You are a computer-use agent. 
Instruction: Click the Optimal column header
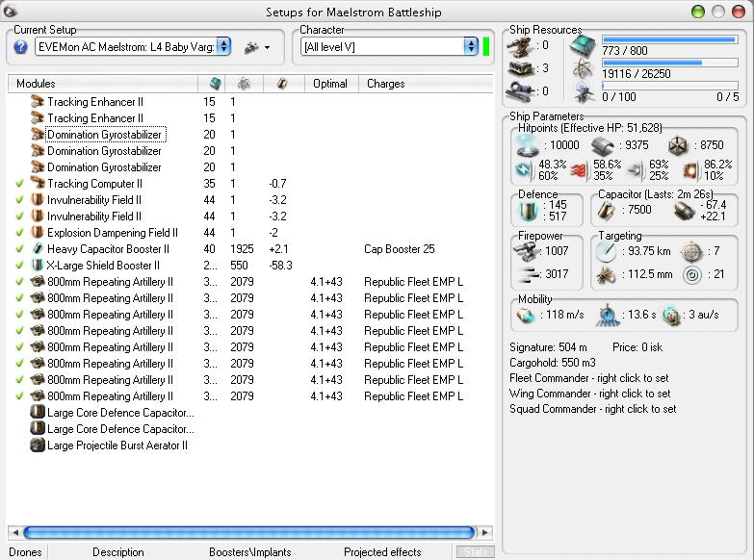click(330, 84)
